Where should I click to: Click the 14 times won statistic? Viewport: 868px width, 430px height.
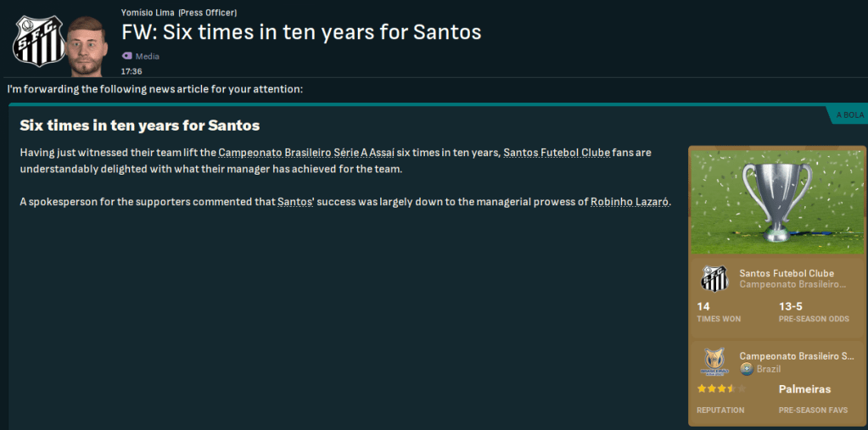point(703,306)
